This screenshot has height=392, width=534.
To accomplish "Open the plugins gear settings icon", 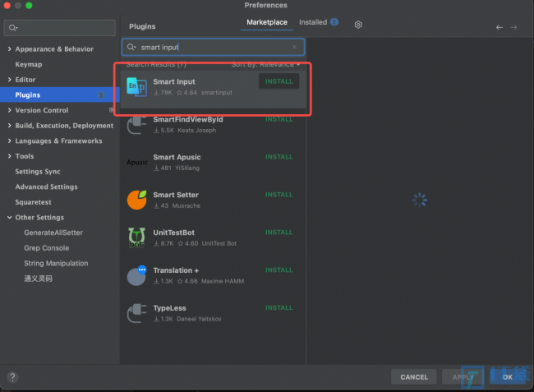I will click(358, 25).
